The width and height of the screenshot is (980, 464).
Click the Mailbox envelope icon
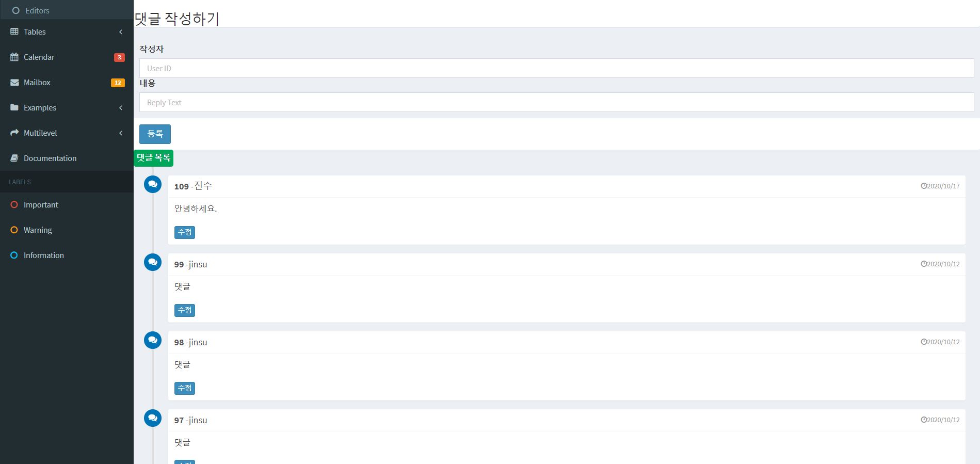(14, 82)
